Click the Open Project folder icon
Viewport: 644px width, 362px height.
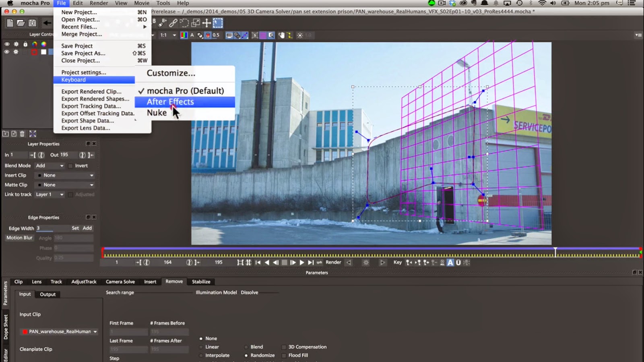coord(21,23)
